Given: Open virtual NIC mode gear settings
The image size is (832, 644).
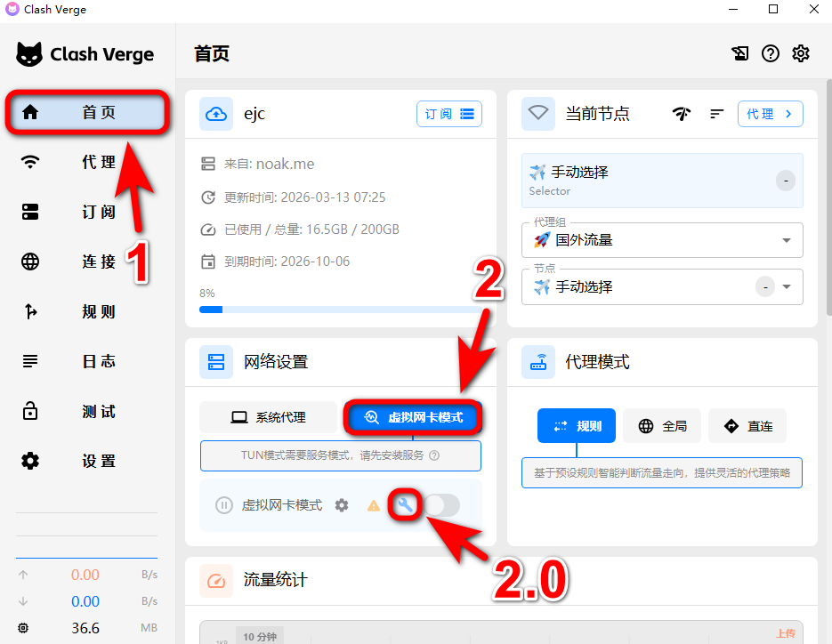Looking at the screenshot, I should [342, 505].
